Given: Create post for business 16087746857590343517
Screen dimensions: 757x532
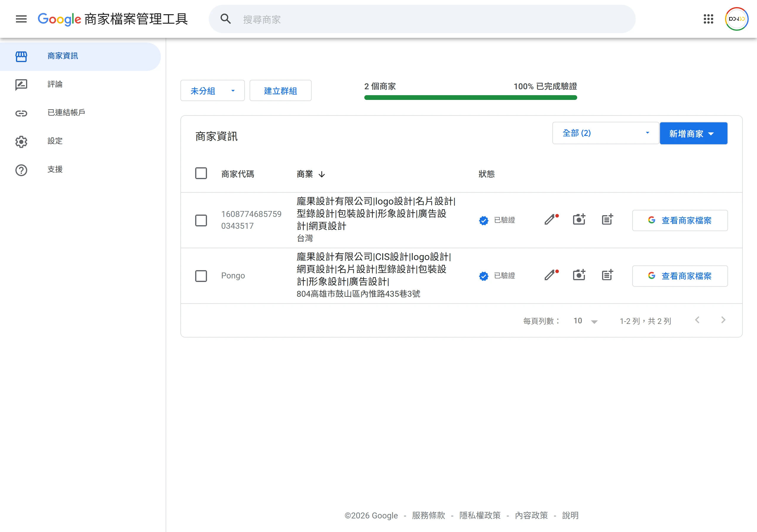Looking at the screenshot, I should (x=607, y=219).
